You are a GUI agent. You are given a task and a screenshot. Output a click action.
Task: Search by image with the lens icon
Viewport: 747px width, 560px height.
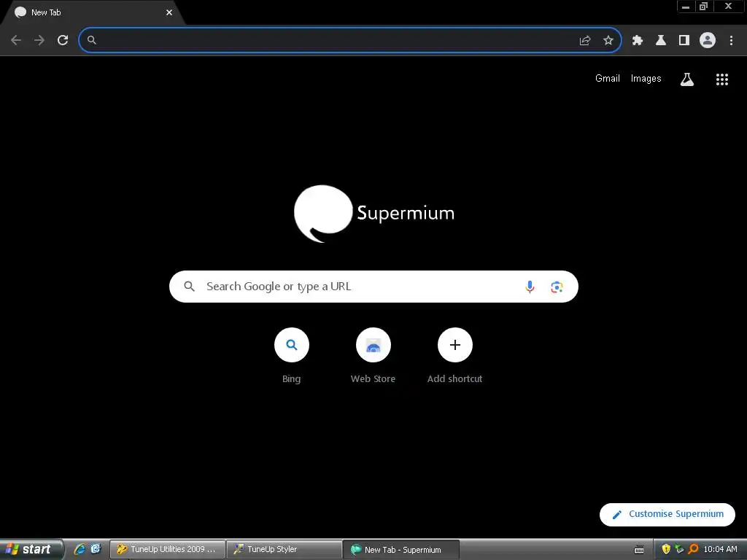point(557,287)
